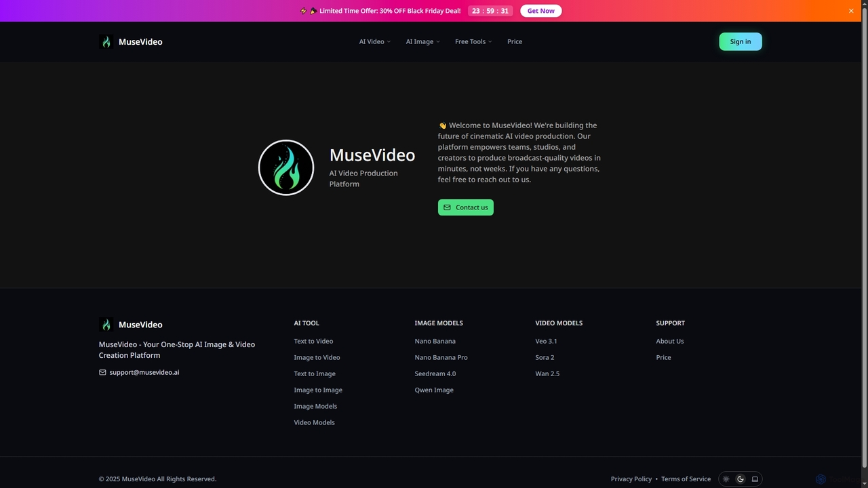
Task: Click Get Now in promo banner
Action: click(x=541, y=11)
